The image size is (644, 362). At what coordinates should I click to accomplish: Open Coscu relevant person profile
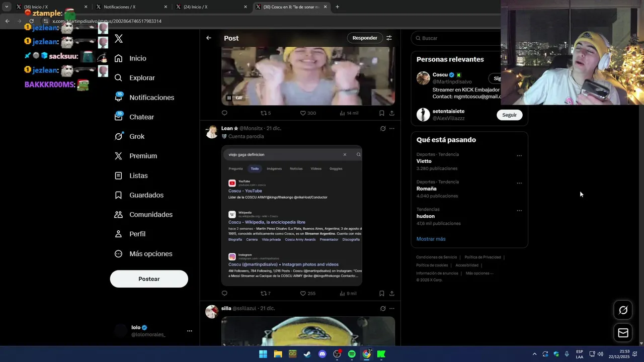click(440, 75)
